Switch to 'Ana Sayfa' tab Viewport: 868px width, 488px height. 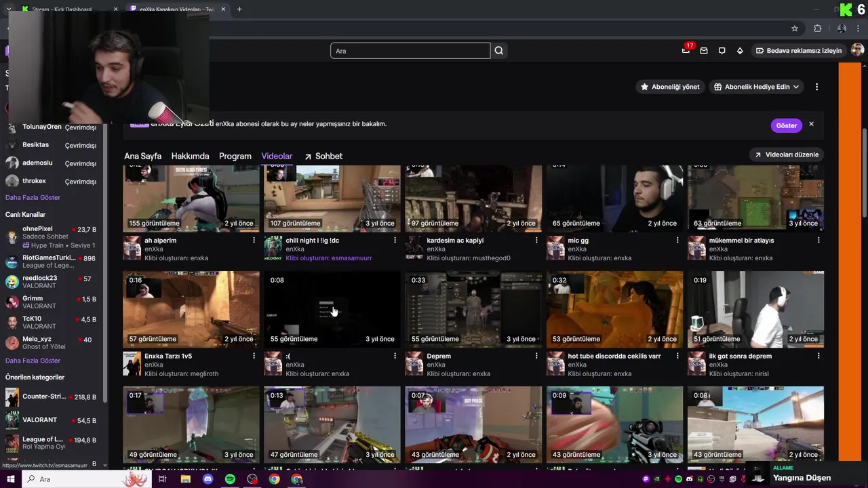coord(142,156)
